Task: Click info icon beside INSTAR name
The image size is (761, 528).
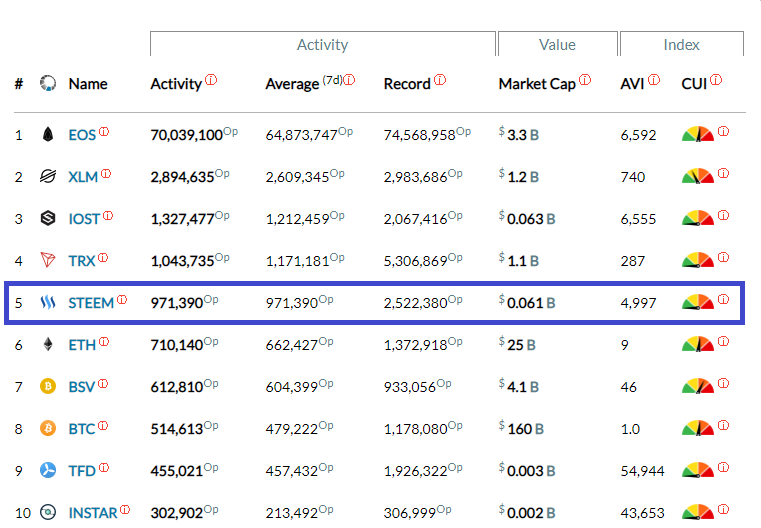Action: click(x=125, y=510)
